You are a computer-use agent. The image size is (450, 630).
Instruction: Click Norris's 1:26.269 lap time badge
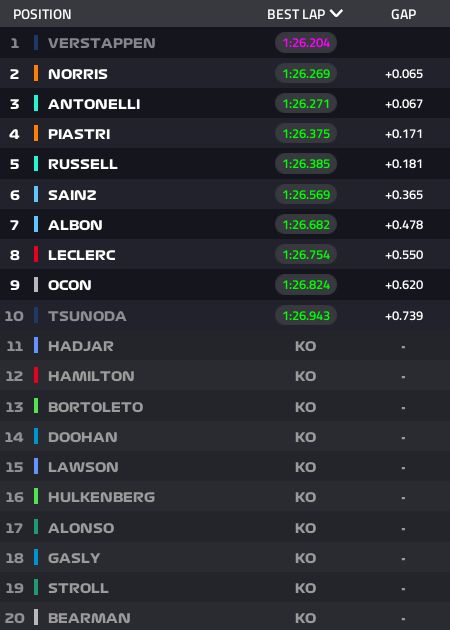306,74
